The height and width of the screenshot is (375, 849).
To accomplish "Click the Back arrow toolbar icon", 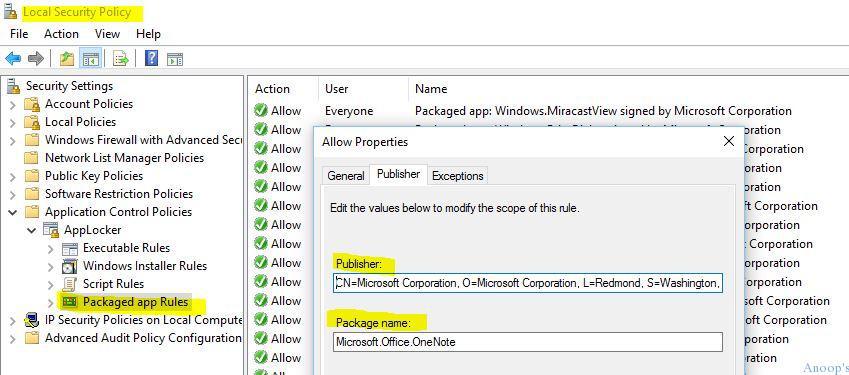I will pos(13,58).
